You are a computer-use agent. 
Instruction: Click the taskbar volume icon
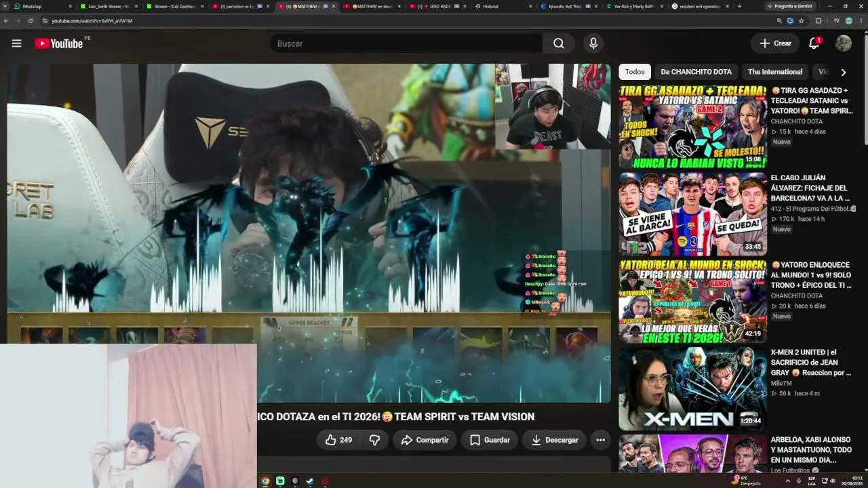click(833, 481)
